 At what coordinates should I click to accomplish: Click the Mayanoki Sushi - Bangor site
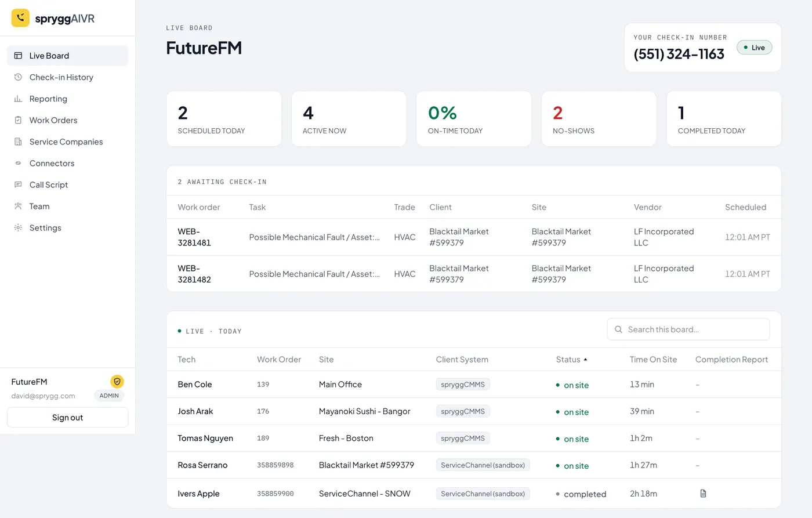[364, 411]
